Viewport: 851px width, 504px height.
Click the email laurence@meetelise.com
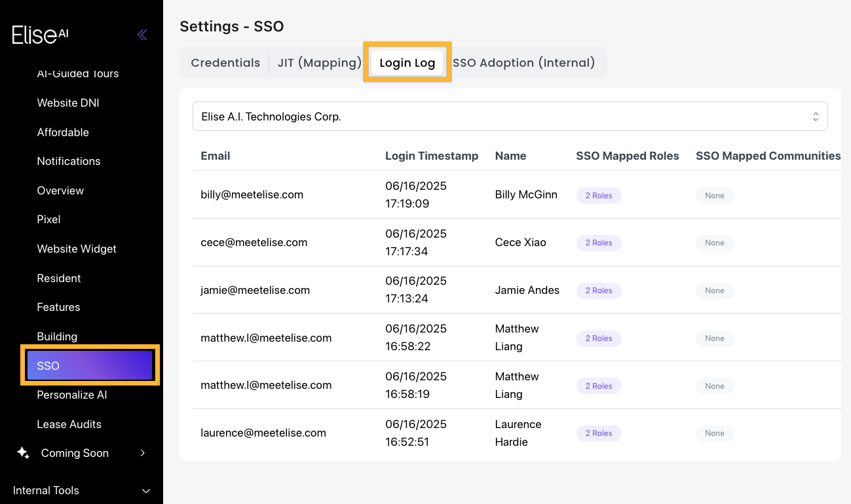pos(263,433)
